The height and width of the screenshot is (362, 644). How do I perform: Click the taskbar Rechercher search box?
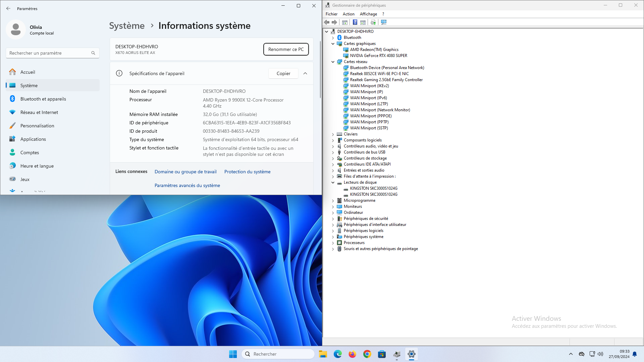(x=278, y=354)
